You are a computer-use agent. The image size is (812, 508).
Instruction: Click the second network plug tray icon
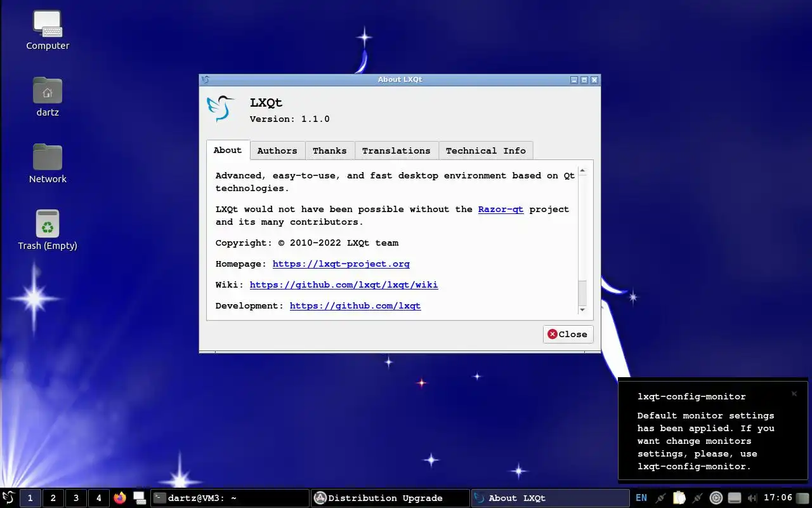(x=698, y=498)
